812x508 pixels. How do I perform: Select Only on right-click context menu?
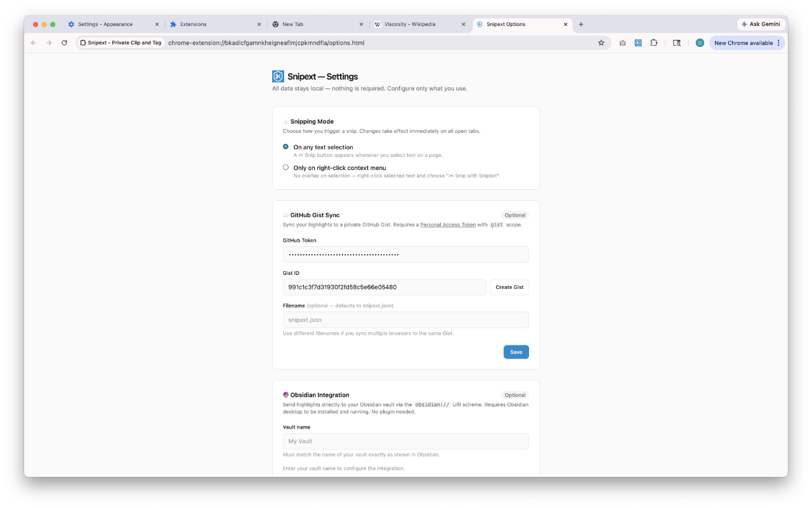(x=285, y=168)
